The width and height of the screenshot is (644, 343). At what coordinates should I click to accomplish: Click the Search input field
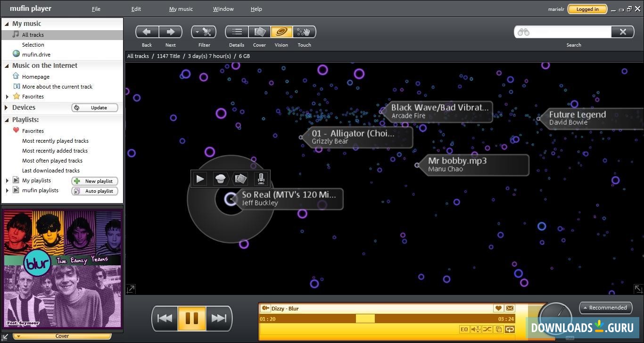tap(562, 32)
